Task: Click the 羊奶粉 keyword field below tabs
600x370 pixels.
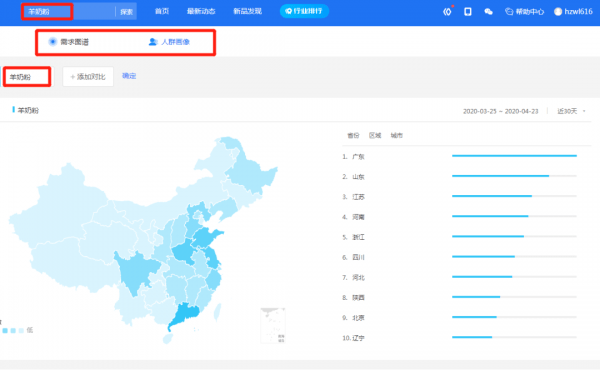Action: pos(27,77)
